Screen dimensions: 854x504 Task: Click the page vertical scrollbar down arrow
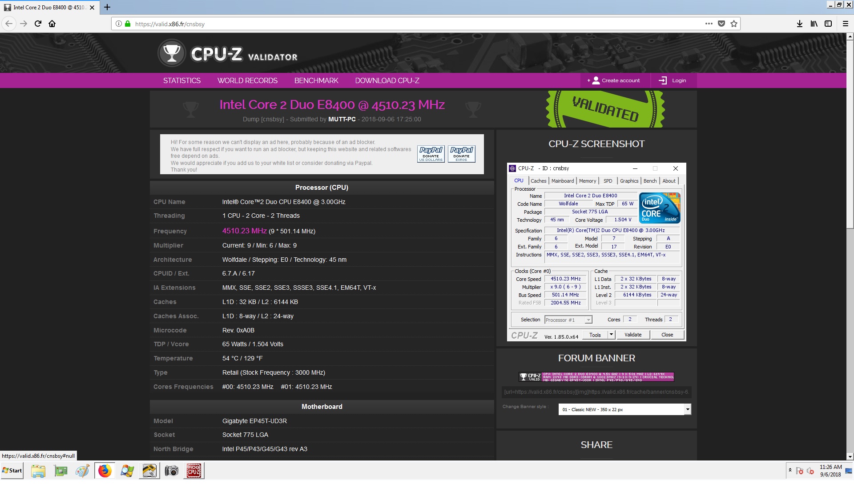pos(850,456)
